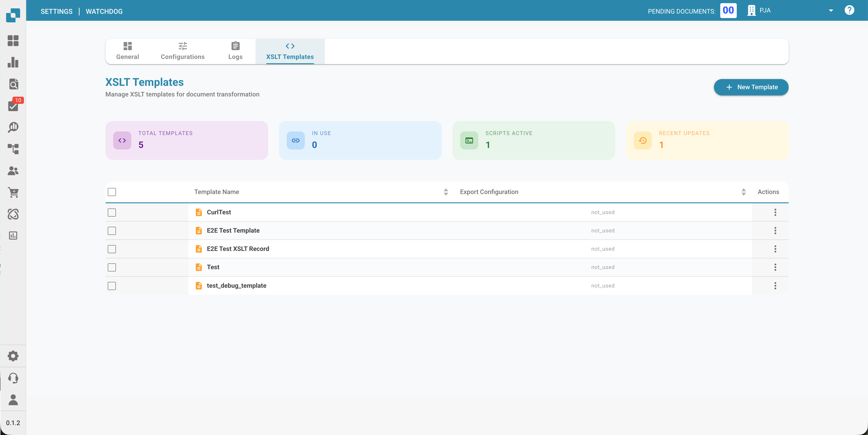Click the workflow hierarchy sidebar icon
This screenshot has width=868, height=435.
tap(14, 149)
